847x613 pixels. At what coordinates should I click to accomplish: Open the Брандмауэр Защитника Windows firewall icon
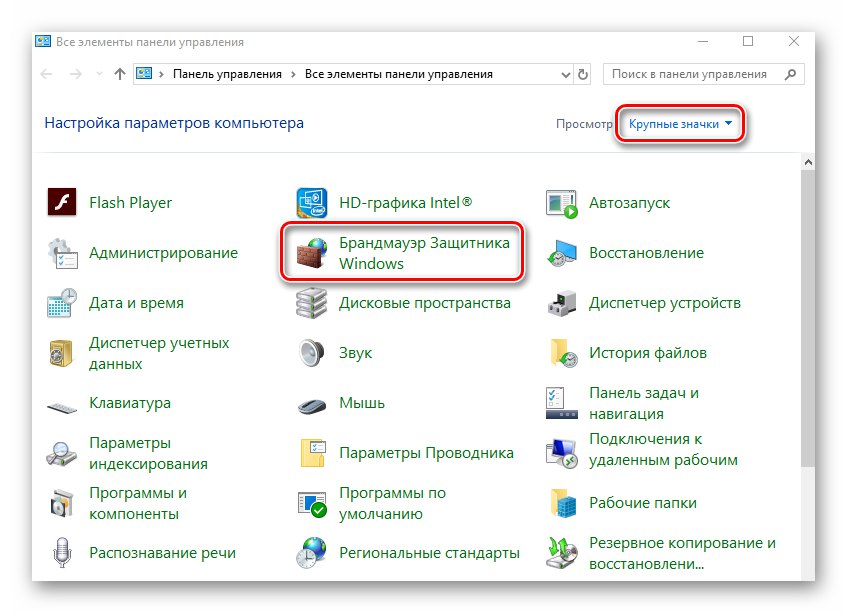pyautogui.click(x=312, y=253)
